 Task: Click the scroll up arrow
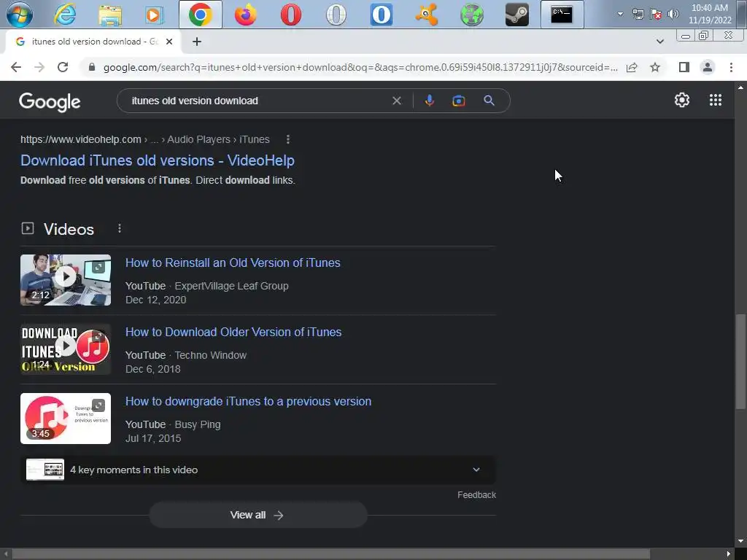coord(740,87)
